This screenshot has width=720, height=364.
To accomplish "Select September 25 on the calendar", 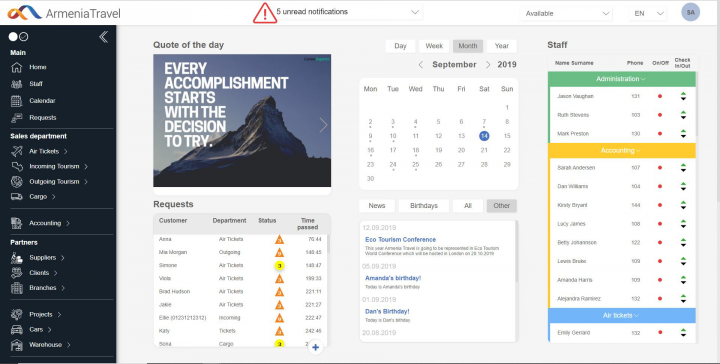I will (416, 164).
